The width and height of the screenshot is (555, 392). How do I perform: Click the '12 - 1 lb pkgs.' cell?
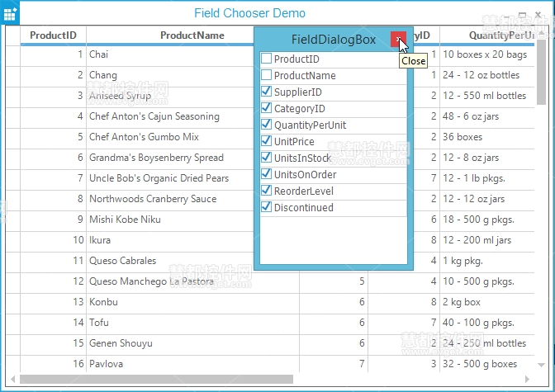[487, 178]
